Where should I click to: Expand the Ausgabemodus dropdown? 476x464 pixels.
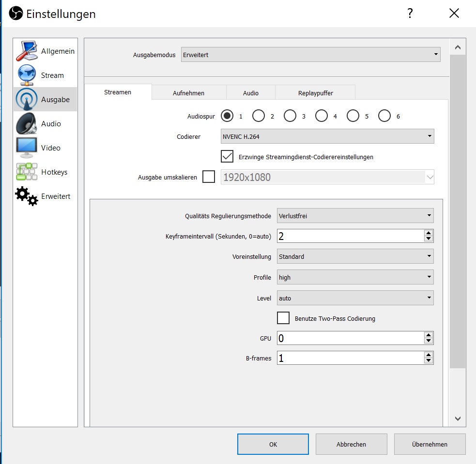point(310,55)
